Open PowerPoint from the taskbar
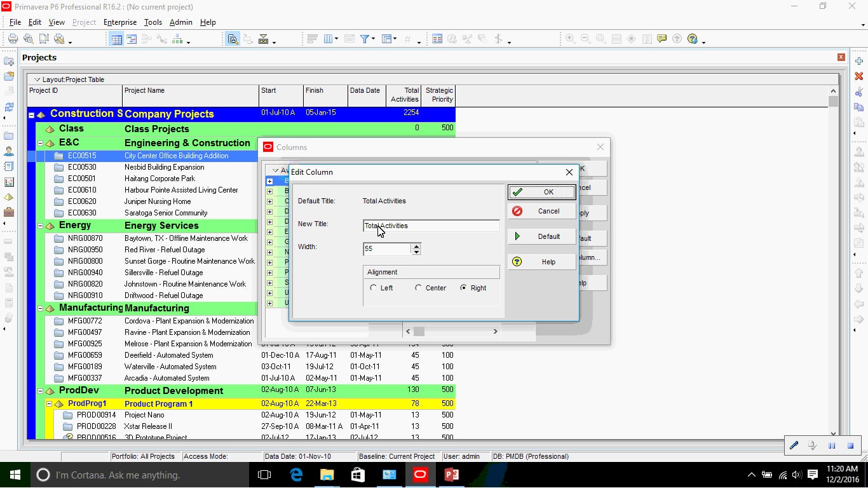Viewport: 868px width, 488px height. click(x=451, y=475)
